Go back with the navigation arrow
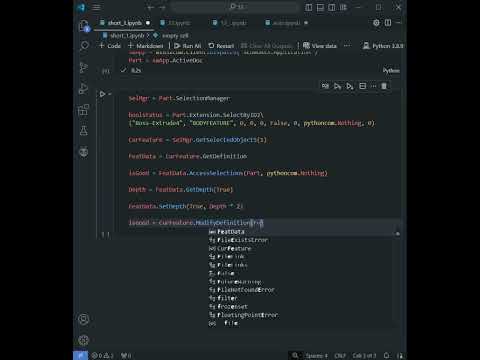The height and width of the screenshot is (360, 480). click(x=151, y=7)
